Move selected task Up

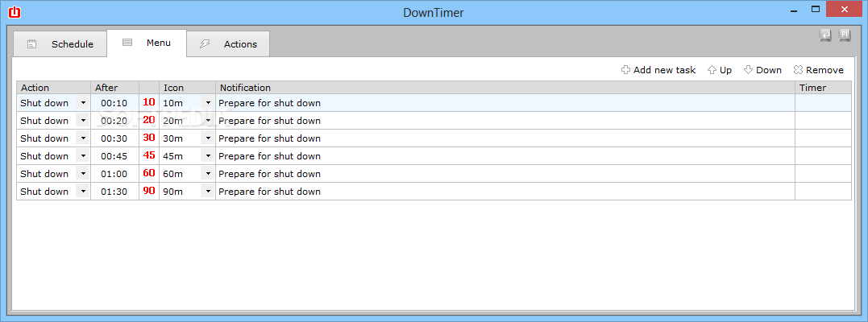pyautogui.click(x=720, y=70)
